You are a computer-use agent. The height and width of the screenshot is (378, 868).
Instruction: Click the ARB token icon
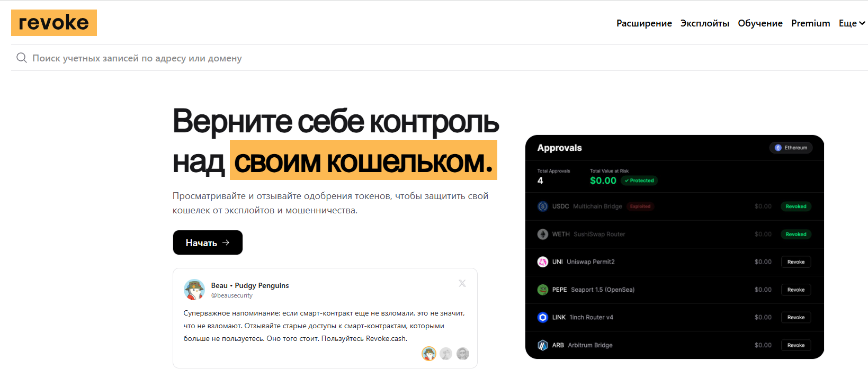[543, 345]
